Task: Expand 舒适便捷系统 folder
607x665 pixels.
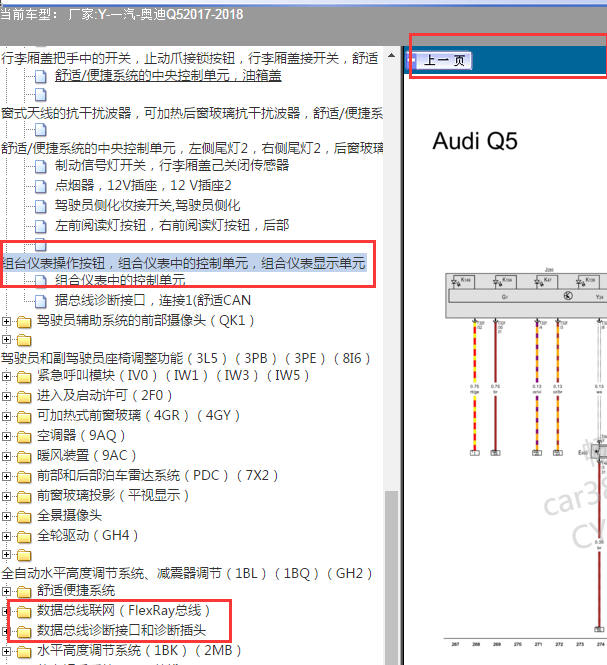Action: [6, 591]
